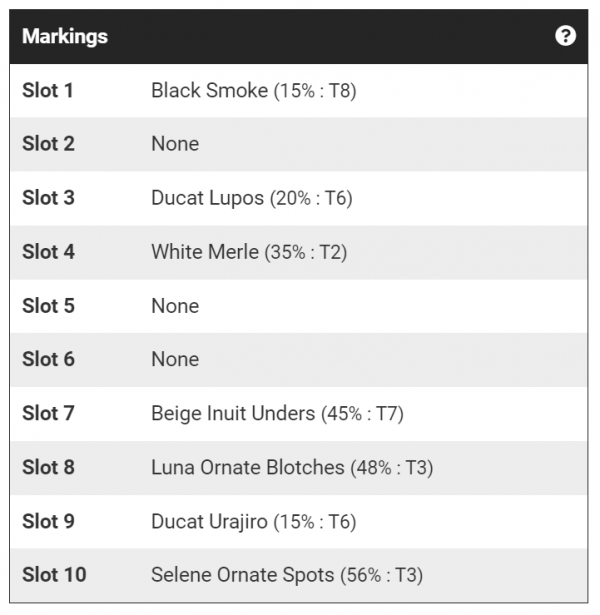Screen dimensions: 600x615
Task: Select the Slot 4 label
Action: tap(48, 252)
